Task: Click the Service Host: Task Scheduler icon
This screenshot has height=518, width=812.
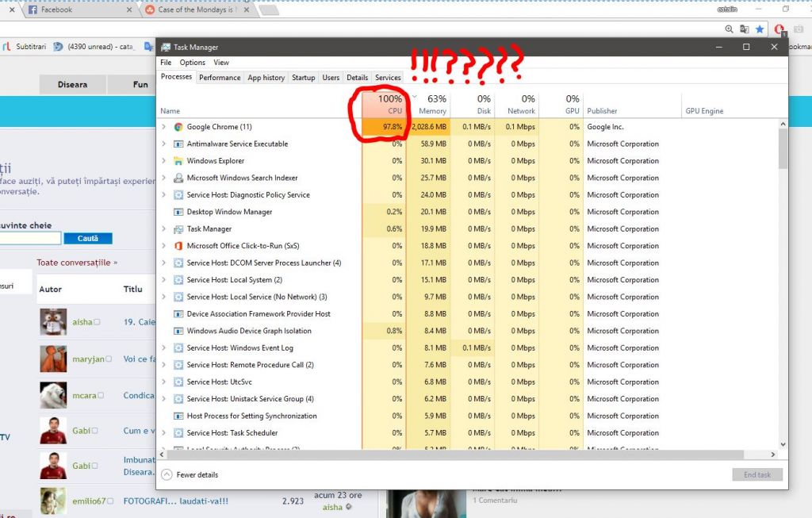Action: point(178,433)
